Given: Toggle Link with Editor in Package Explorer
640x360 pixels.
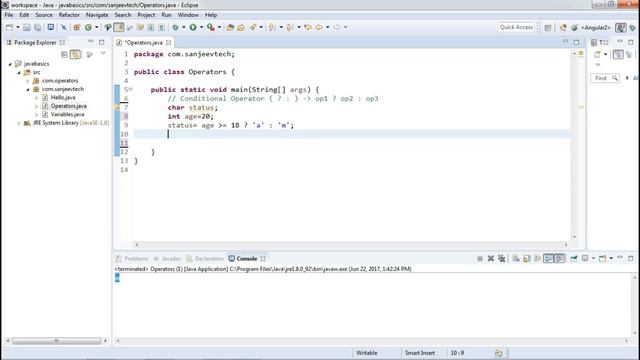Looking at the screenshot, I should pos(76,55).
